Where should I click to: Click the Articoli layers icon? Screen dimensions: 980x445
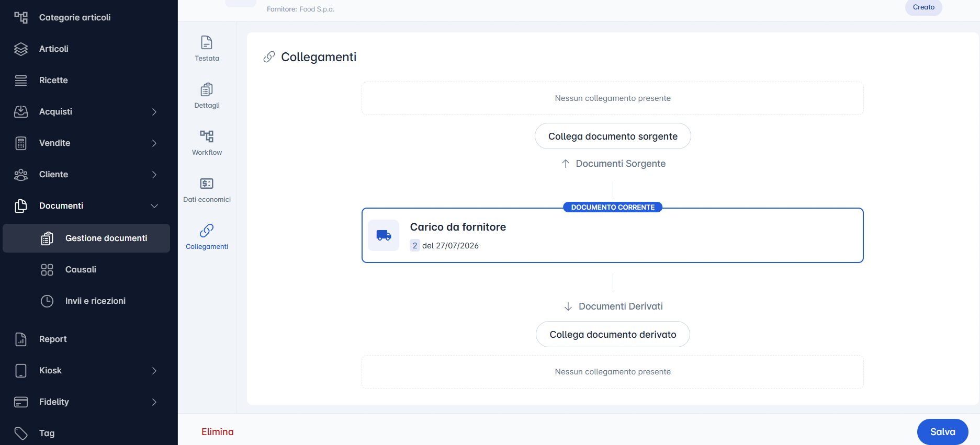[21, 49]
